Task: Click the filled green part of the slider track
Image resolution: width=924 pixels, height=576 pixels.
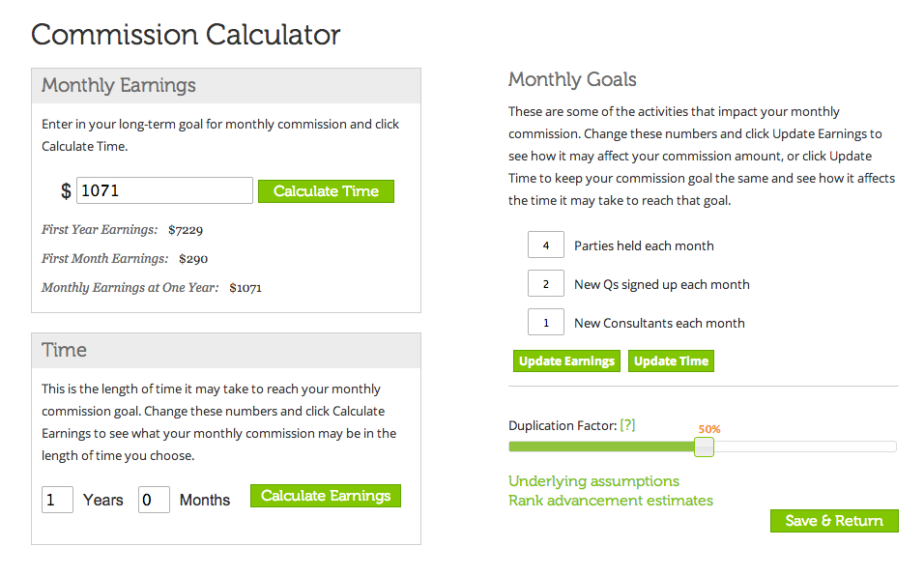Action: click(601, 447)
